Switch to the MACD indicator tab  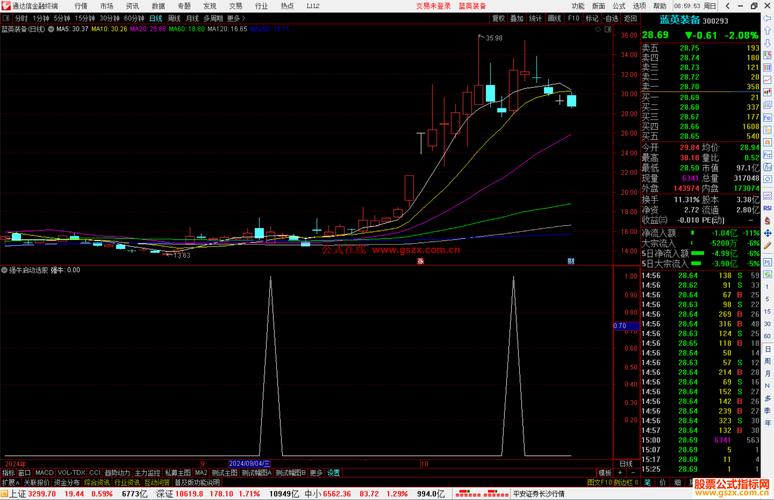pyautogui.click(x=45, y=472)
